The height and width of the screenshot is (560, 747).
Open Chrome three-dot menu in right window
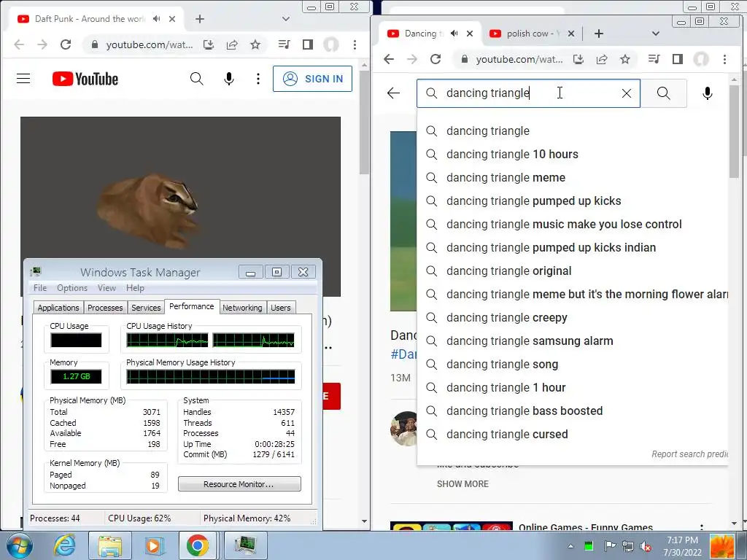point(724,59)
